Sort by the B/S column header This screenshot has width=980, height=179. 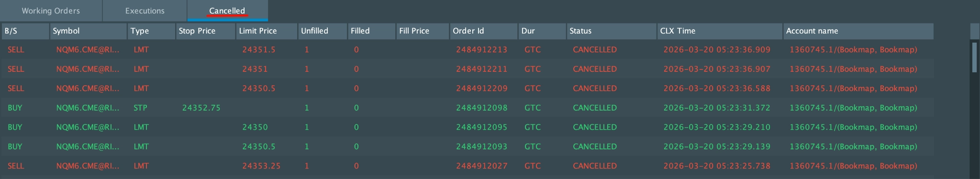(x=25, y=31)
